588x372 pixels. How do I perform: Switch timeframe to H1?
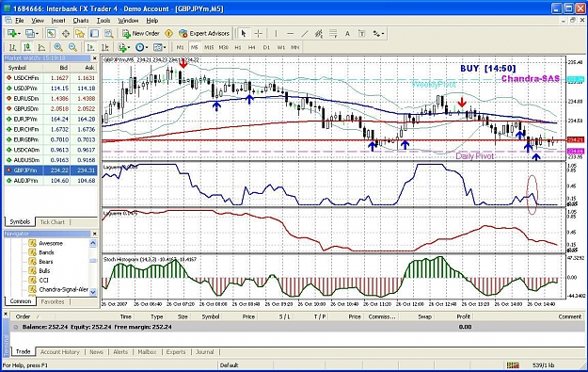tap(238, 47)
